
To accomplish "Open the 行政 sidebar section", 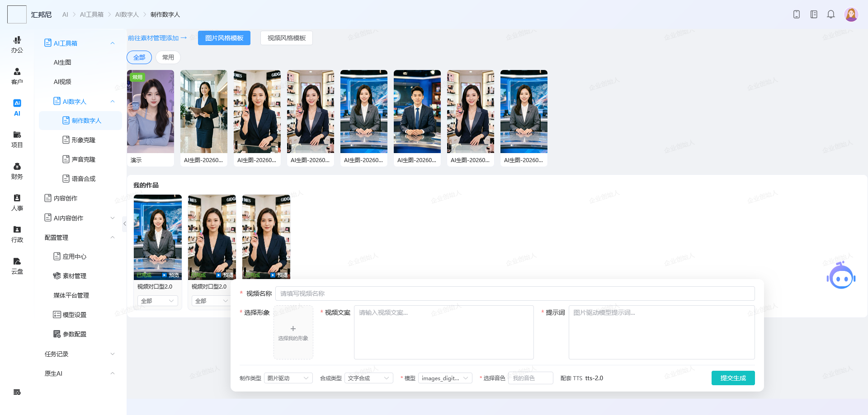I will point(17,234).
